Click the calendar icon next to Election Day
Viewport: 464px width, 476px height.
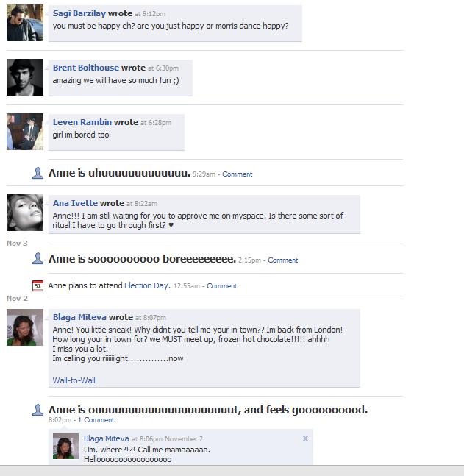click(38, 285)
